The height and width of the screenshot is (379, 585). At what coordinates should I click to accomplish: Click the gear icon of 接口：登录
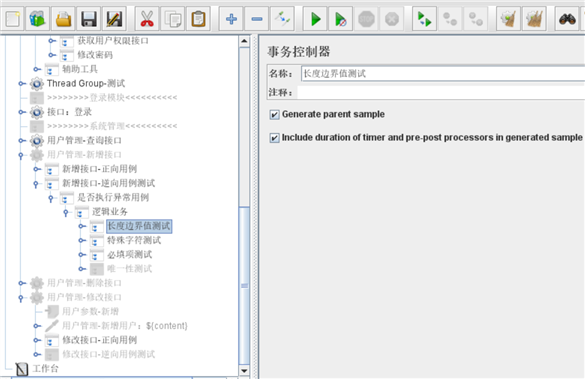[x=37, y=112]
